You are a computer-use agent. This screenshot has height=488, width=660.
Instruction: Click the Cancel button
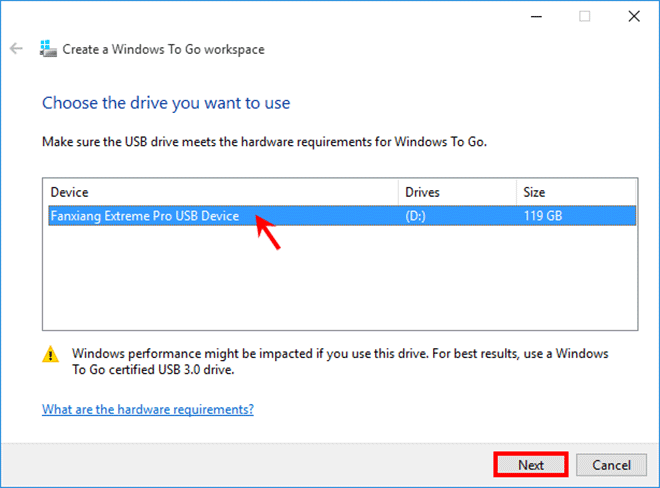coord(611,465)
